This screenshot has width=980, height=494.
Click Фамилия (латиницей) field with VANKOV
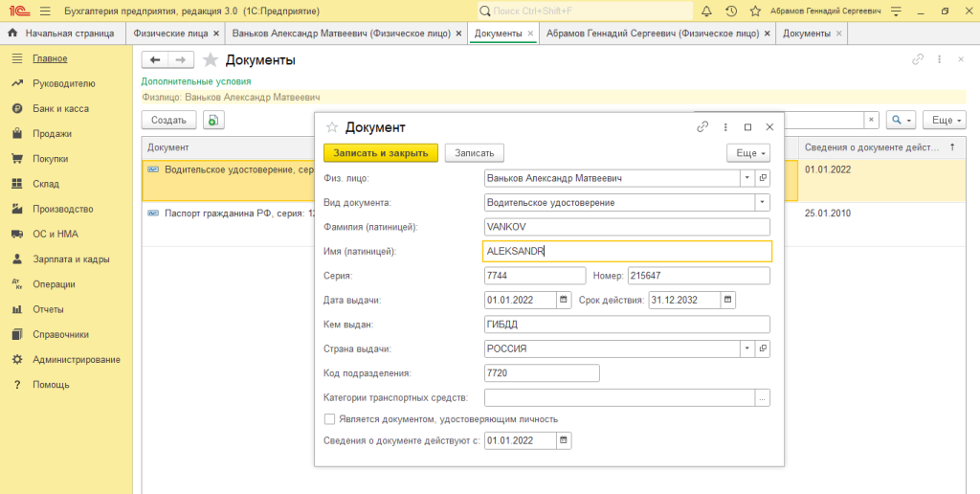(x=628, y=227)
